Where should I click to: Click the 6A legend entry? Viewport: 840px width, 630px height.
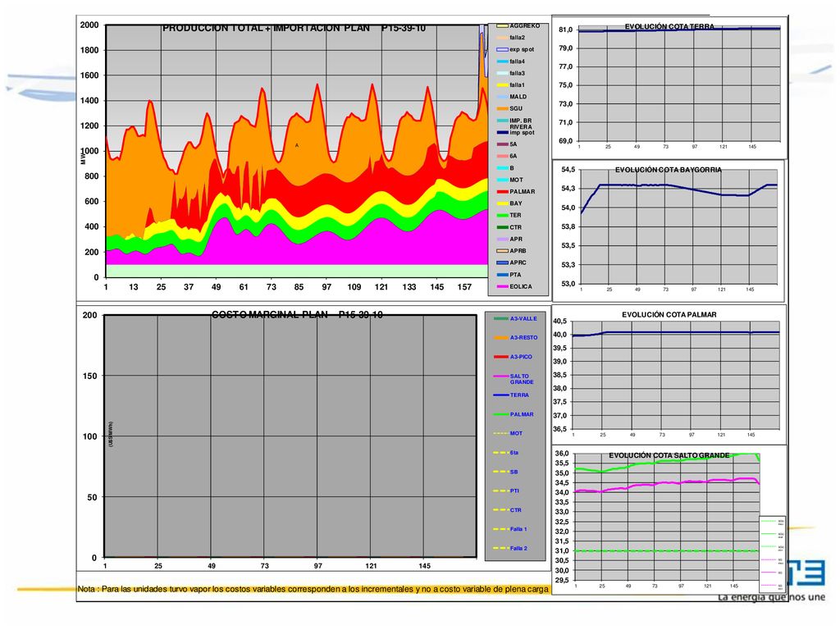coord(507,156)
